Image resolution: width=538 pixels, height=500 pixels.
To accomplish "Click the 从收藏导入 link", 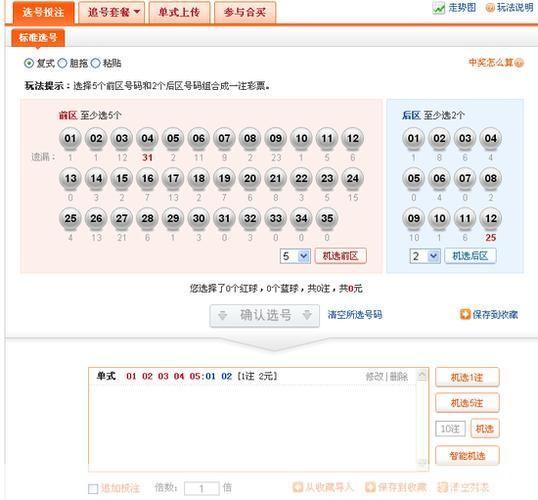I will pos(323,487).
